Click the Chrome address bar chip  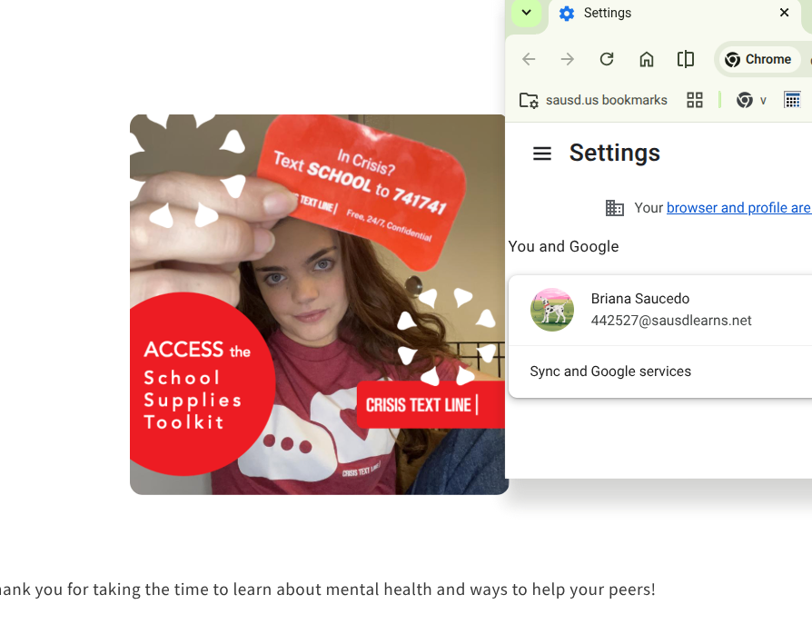[758, 60]
